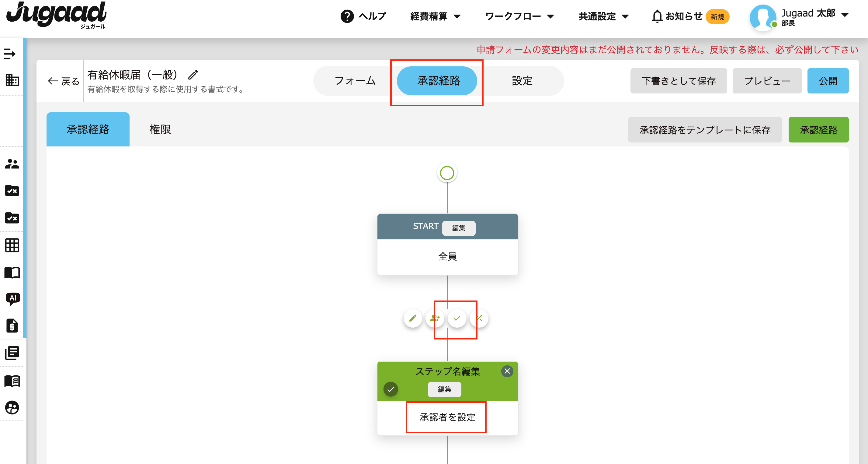Click the blue 公開 button
This screenshot has height=464, width=868.
[828, 81]
